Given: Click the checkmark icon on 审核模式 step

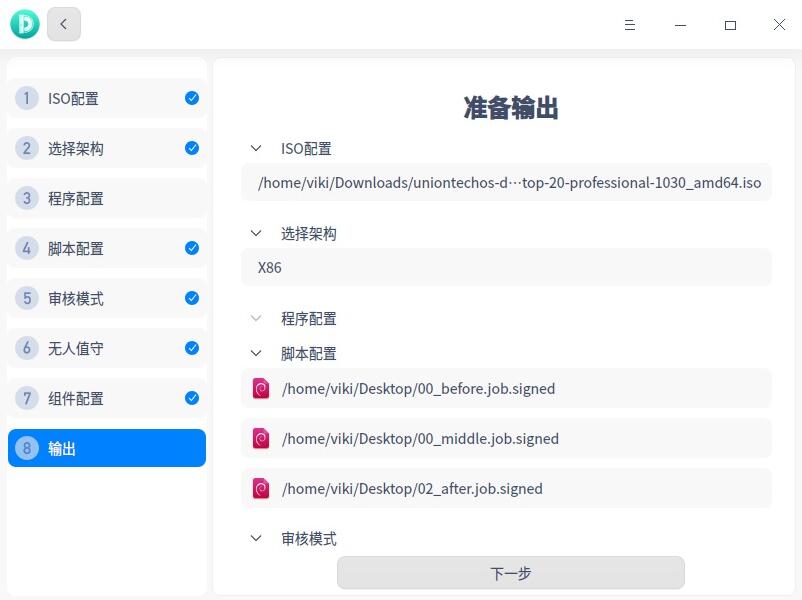Looking at the screenshot, I should pos(191,298).
